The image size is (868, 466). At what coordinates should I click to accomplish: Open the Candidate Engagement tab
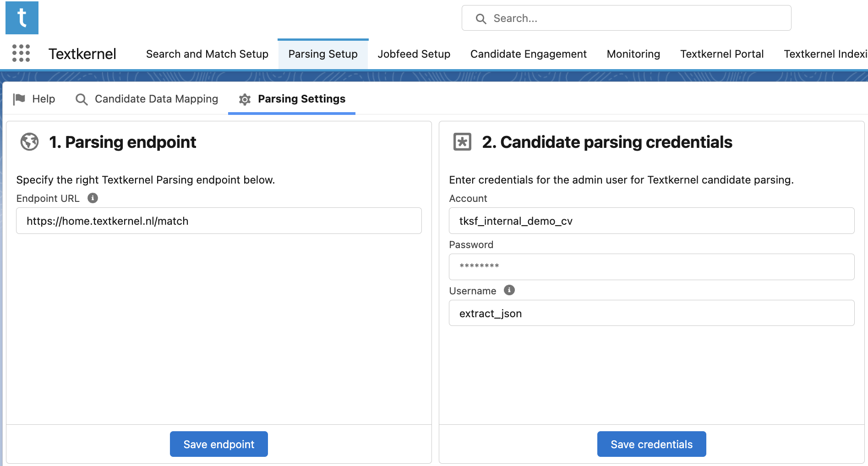point(529,54)
